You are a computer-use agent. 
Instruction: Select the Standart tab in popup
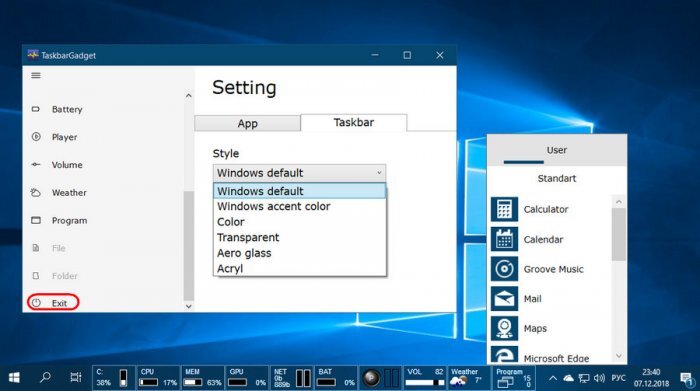557,179
